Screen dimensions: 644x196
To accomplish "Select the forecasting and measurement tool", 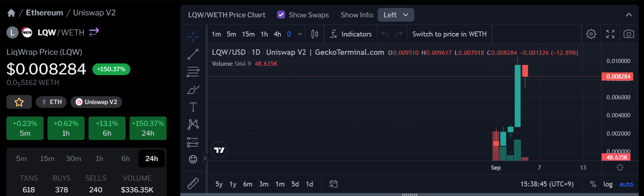I will [193, 142].
